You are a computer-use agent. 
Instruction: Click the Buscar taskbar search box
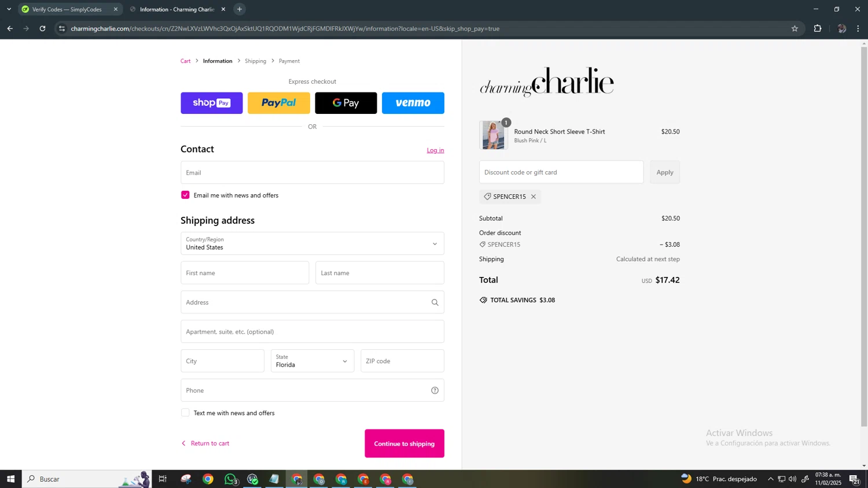[x=87, y=479]
